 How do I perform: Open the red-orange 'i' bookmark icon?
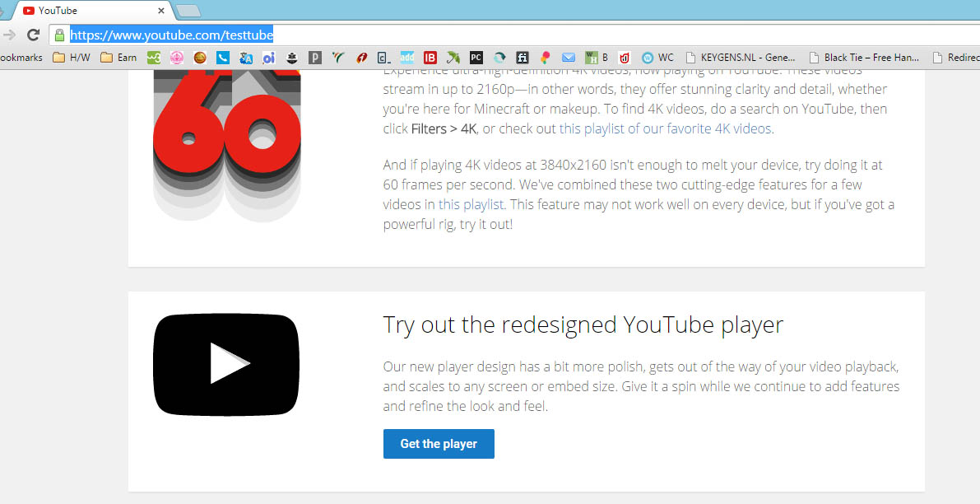pos(361,58)
